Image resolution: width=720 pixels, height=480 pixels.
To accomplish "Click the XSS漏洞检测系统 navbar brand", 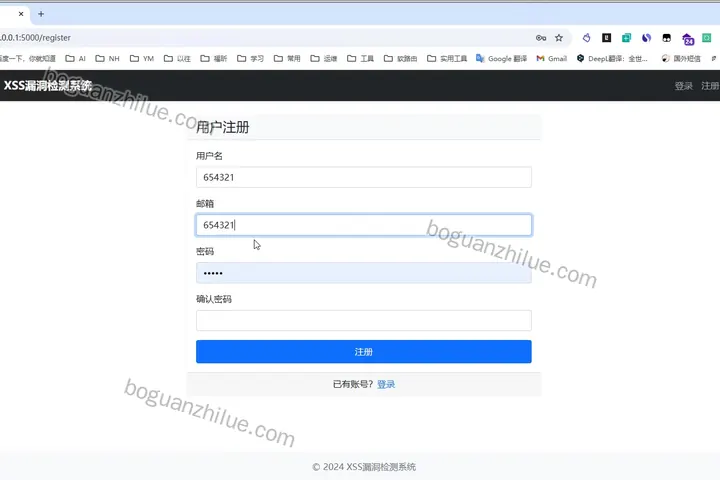I will tap(48, 85).
